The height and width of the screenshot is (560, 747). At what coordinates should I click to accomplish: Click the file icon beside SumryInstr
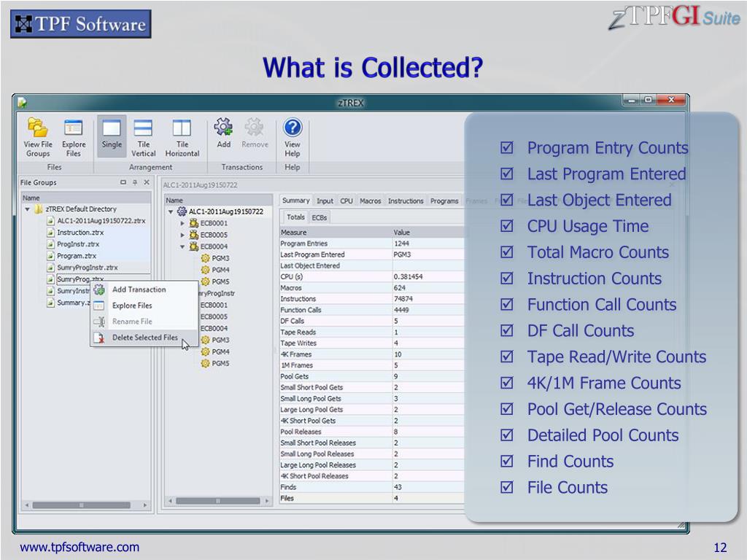(50, 290)
